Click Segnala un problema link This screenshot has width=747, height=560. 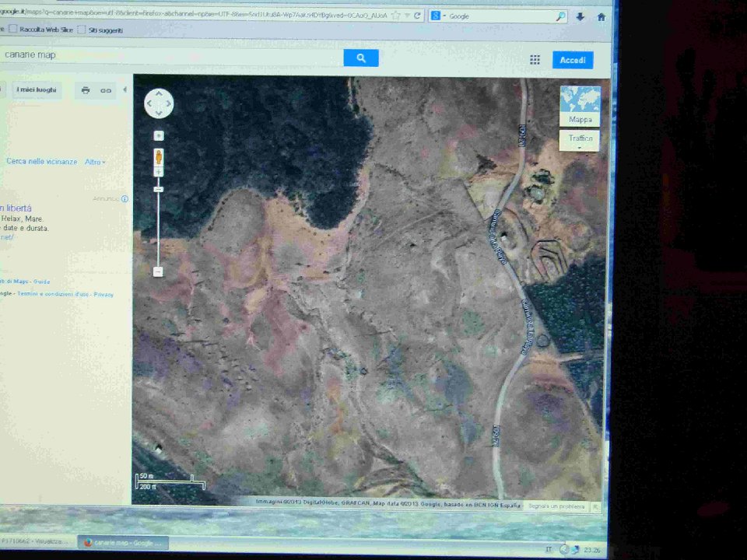pyautogui.click(x=556, y=506)
